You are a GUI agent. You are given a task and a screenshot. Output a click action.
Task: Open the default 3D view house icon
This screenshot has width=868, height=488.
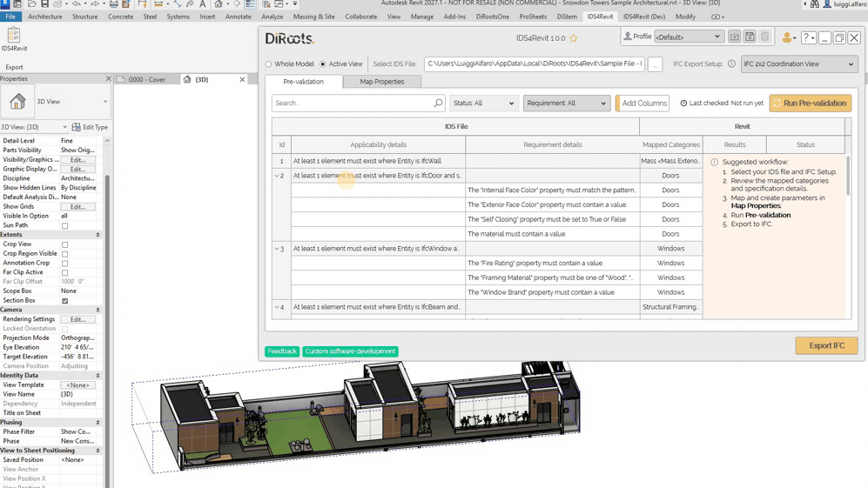[x=219, y=3]
